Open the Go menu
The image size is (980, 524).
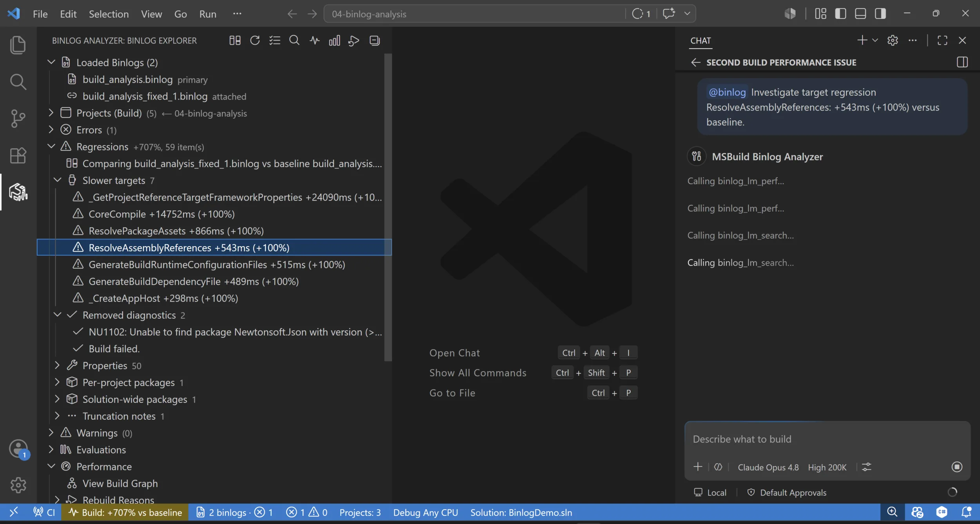coord(180,14)
